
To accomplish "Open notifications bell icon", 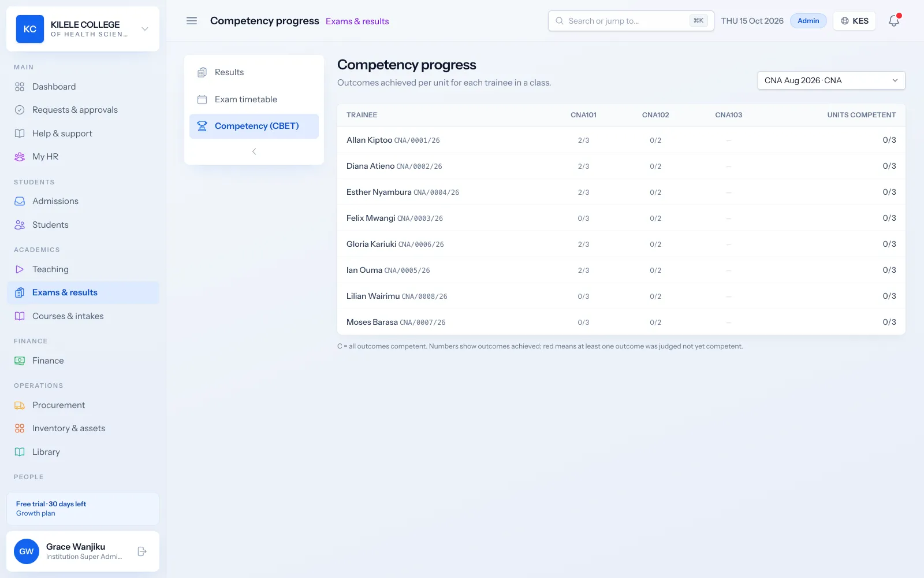I will click(894, 21).
